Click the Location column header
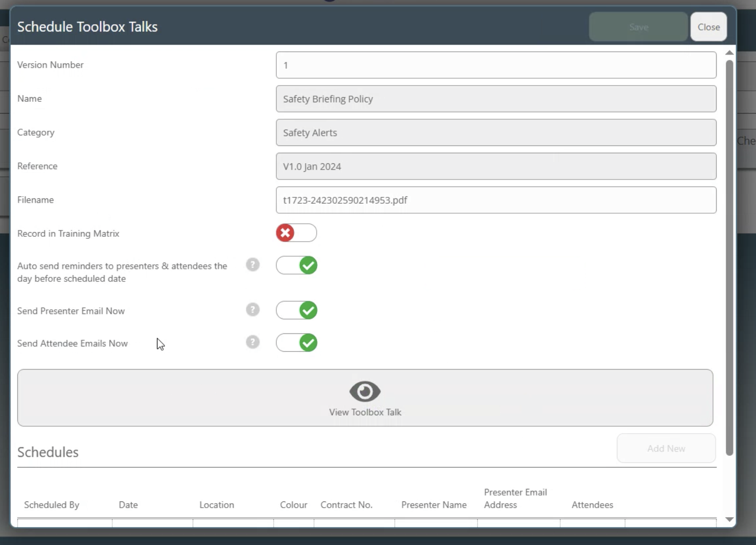This screenshot has width=756, height=545. (217, 505)
